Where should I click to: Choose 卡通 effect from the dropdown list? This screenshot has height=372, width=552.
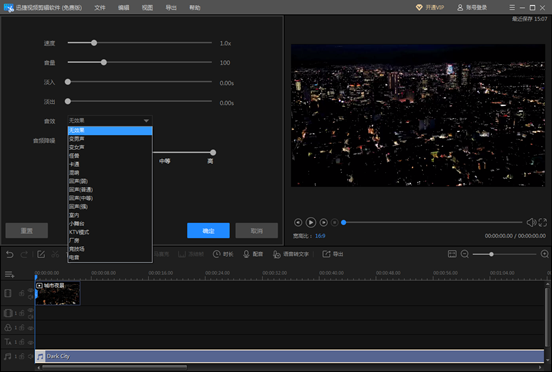click(x=110, y=164)
